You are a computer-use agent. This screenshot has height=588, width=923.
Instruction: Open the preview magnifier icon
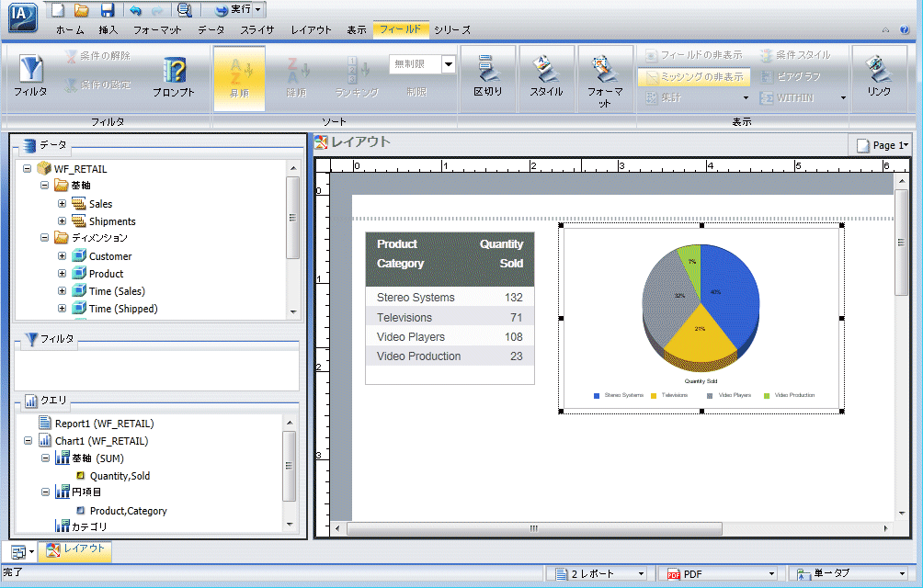point(184,9)
